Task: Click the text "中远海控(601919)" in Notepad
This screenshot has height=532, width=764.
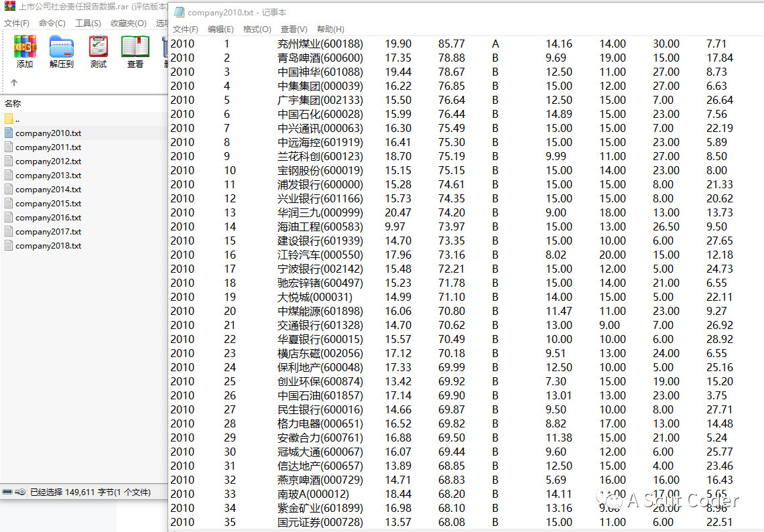Action: click(320, 143)
